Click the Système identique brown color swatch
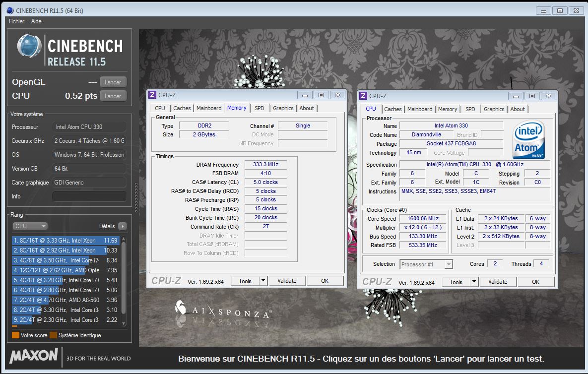Image resolution: width=588 pixels, height=374 pixels. pos(53,335)
